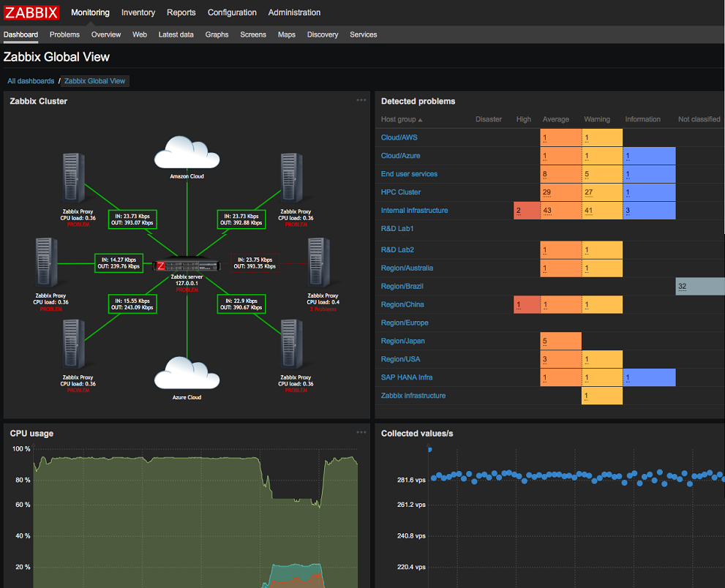Click the red High cell for Region/China
The height and width of the screenshot is (588, 725).
pos(527,305)
